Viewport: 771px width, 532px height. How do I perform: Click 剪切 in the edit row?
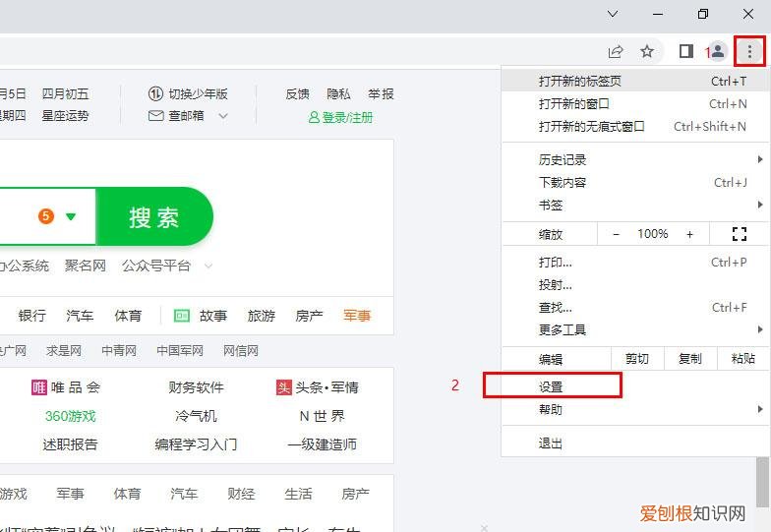click(x=637, y=358)
